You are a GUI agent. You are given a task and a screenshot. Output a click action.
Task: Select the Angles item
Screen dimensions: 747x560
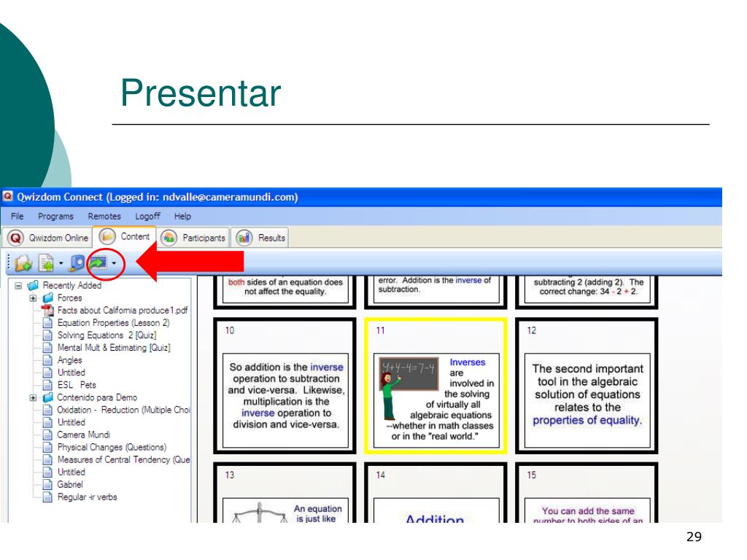click(x=69, y=360)
